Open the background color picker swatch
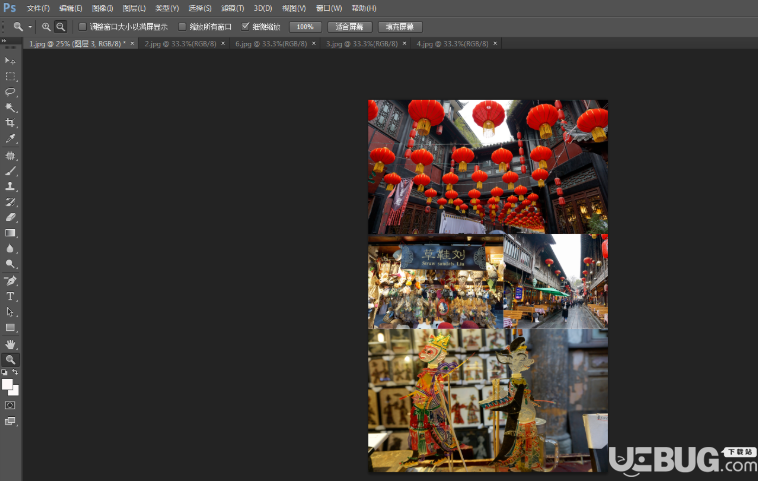This screenshot has height=481, width=758. [16, 392]
